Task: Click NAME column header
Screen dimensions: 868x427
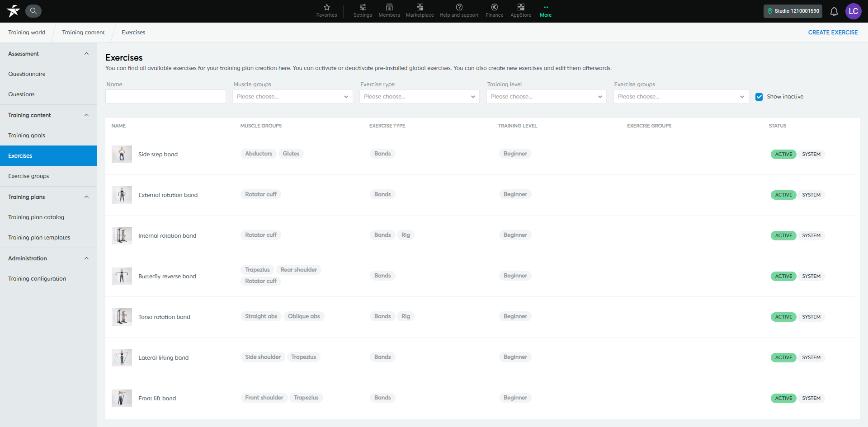Action: pyautogui.click(x=118, y=126)
